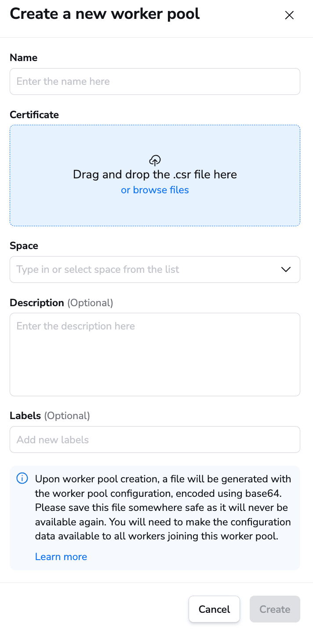This screenshot has height=644, width=313.
Task: Open the Learn more link
Action: pos(61,557)
